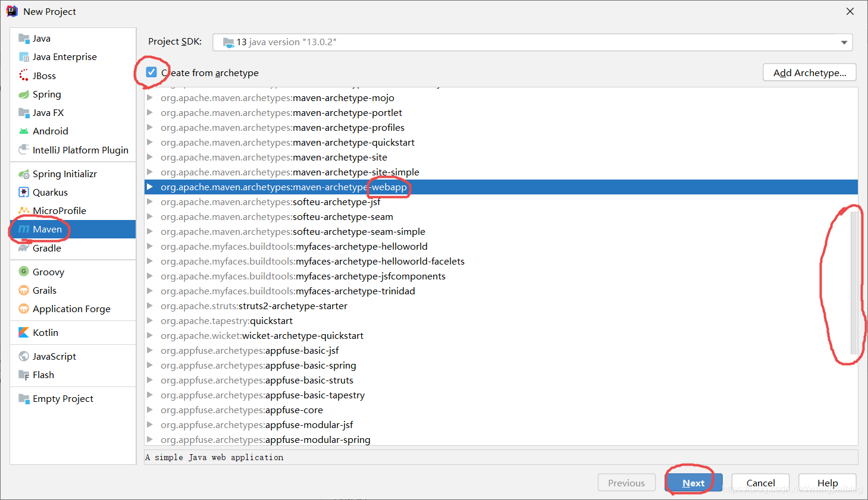Expand the softeu-archetype-jsf entry
This screenshot has width=868, height=500.
coord(150,202)
